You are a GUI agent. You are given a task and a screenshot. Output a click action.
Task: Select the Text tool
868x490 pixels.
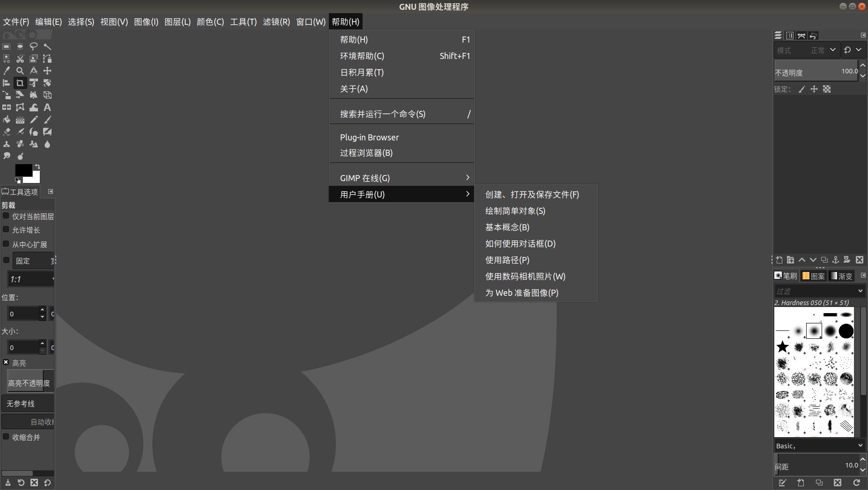[47, 107]
